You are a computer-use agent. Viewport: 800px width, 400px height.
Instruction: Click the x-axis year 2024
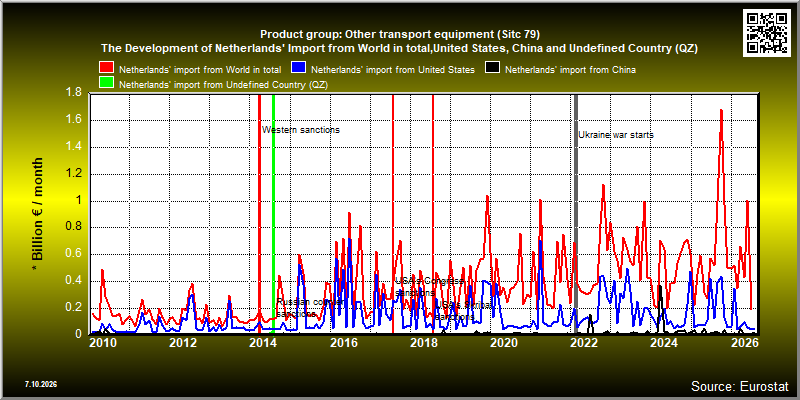664,342
